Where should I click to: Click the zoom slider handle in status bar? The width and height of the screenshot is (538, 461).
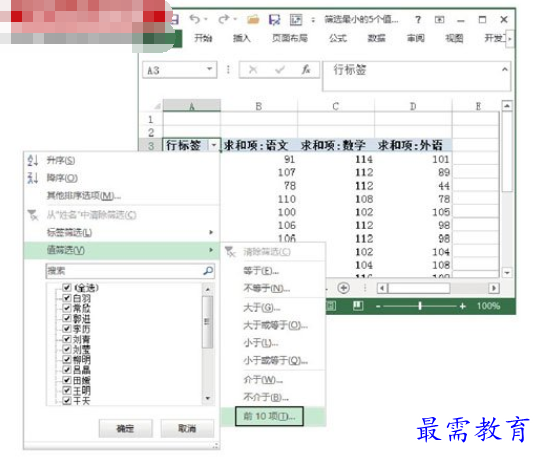click(420, 306)
